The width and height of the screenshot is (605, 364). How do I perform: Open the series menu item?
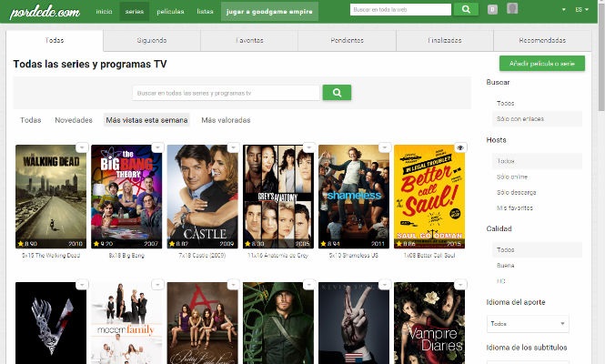coord(135,12)
